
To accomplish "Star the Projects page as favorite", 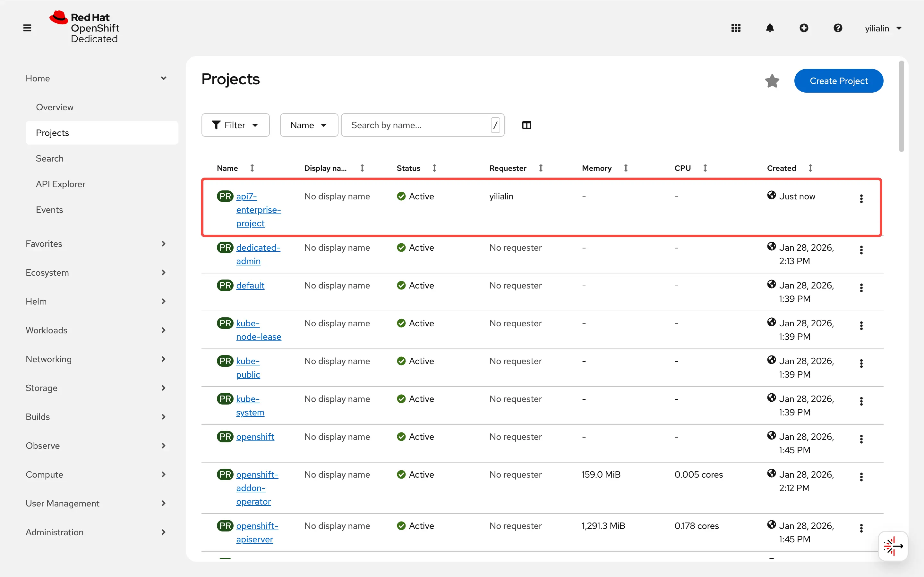I will (772, 80).
